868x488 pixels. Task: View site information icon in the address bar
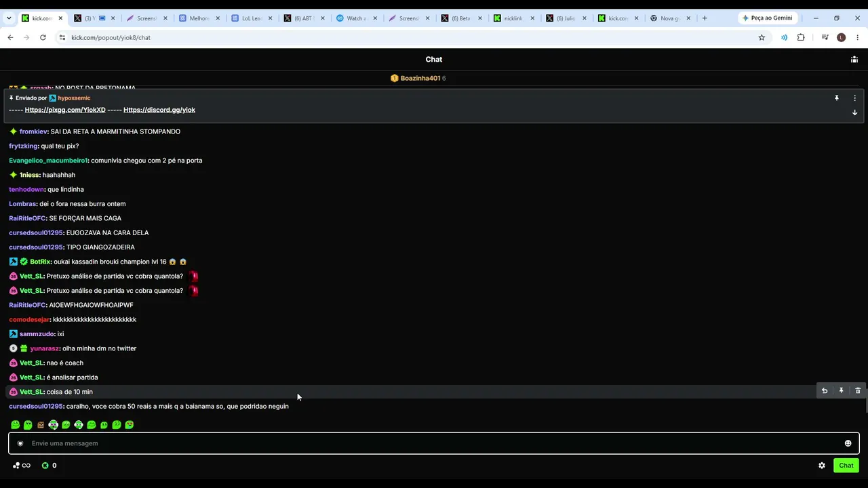click(x=62, y=38)
